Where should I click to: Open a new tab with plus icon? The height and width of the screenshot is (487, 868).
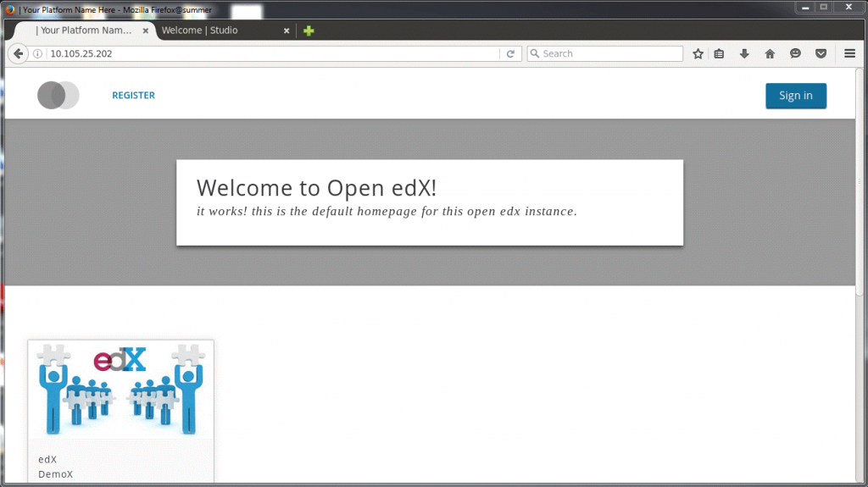point(309,30)
